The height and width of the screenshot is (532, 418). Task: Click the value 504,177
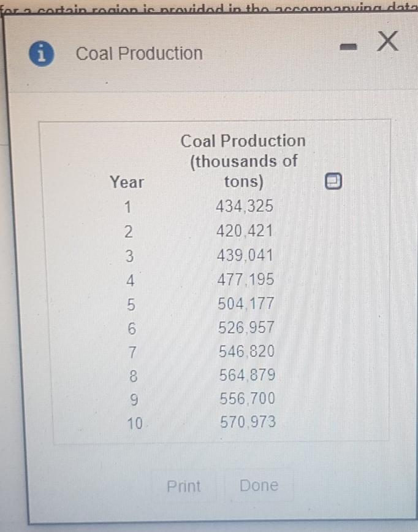[x=246, y=303]
